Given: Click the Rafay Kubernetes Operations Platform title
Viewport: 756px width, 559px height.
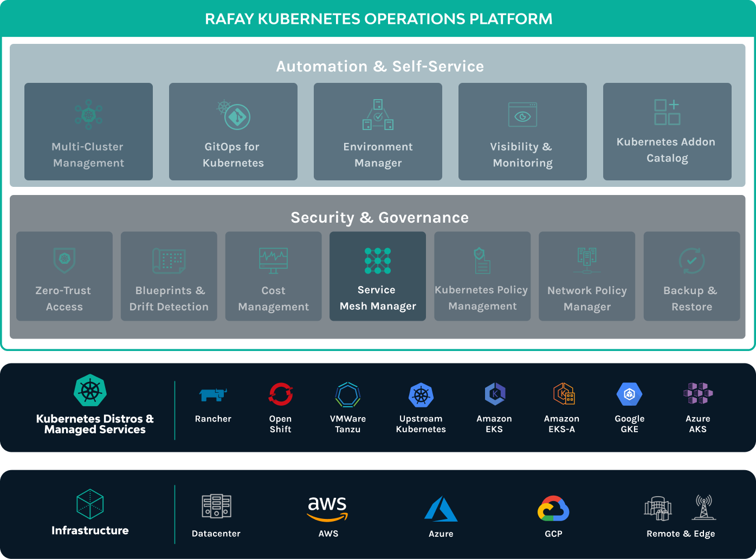Looking at the screenshot, I should pos(378,19).
